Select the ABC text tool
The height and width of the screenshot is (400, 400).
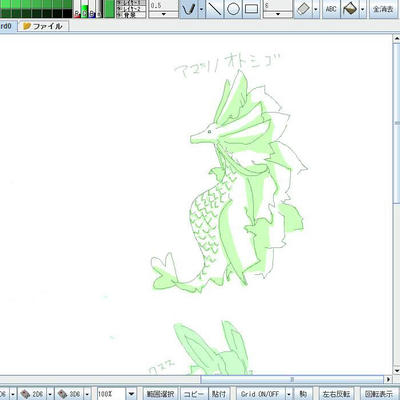click(x=331, y=9)
